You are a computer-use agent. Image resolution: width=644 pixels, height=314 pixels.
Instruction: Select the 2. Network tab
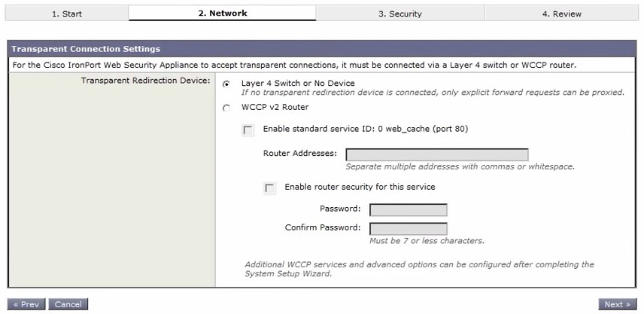(222, 14)
